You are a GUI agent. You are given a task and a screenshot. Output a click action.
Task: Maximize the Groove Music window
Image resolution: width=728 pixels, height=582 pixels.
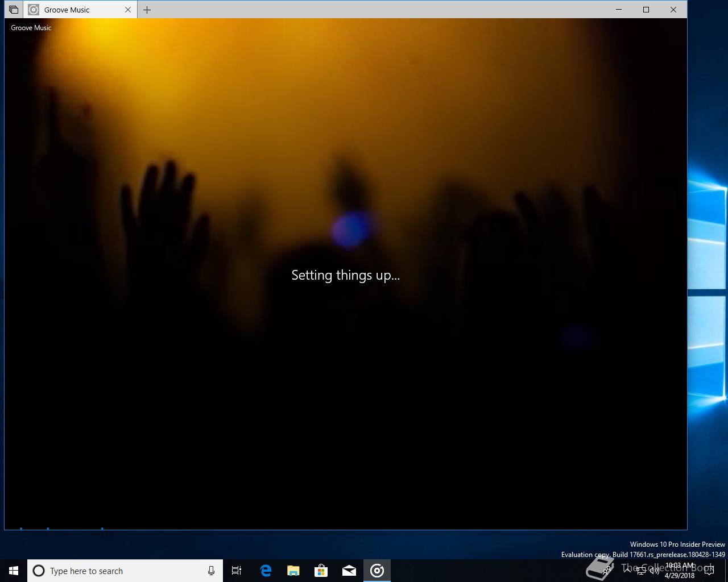[x=646, y=10]
